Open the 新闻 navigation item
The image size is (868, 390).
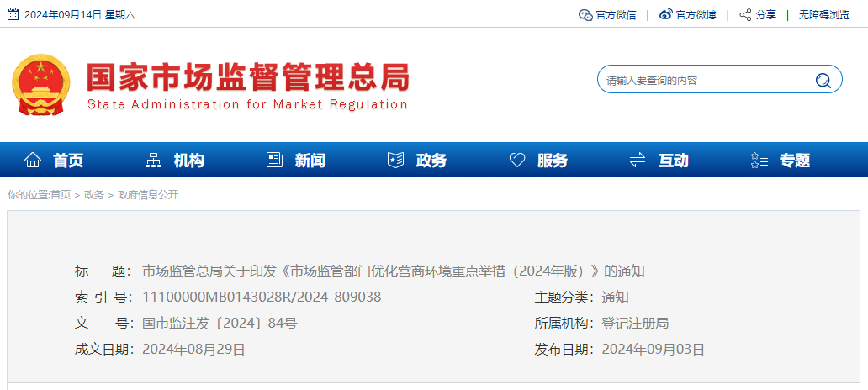click(310, 161)
